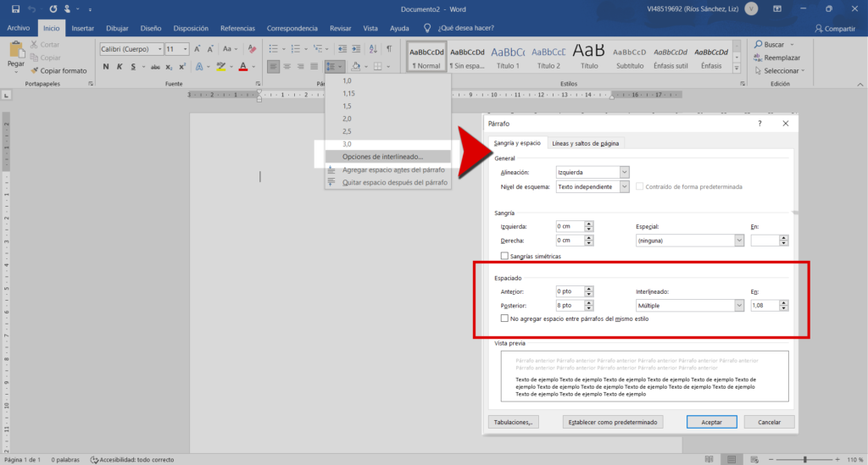Expand the Interlineado combo box

click(x=739, y=305)
